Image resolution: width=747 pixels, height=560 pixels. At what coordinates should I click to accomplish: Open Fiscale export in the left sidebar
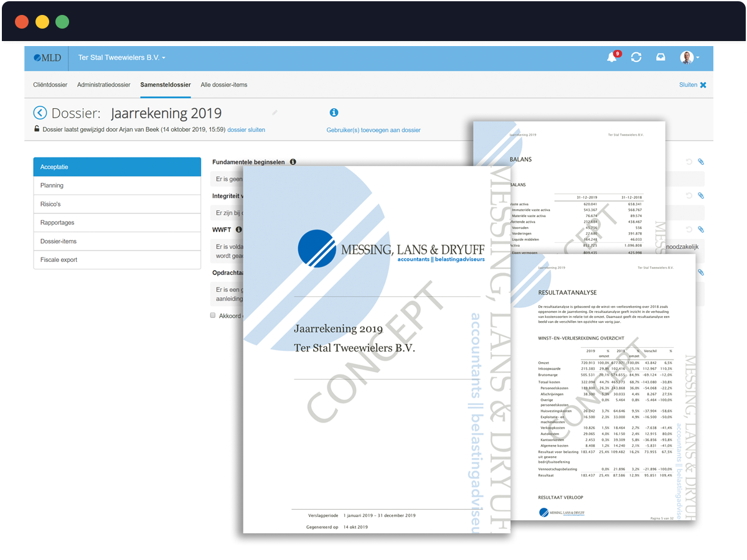[117, 260]
